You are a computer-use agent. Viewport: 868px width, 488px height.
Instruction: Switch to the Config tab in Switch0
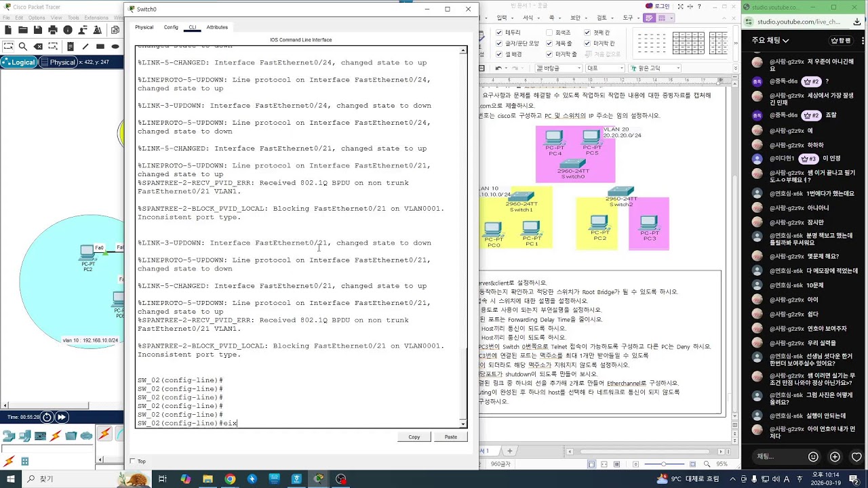point(171,27)
